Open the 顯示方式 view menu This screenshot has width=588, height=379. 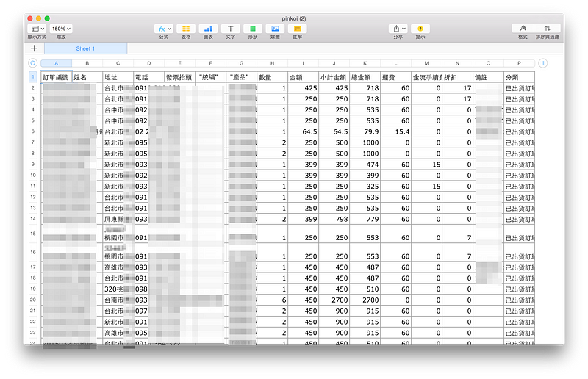[x=37, y=28]
